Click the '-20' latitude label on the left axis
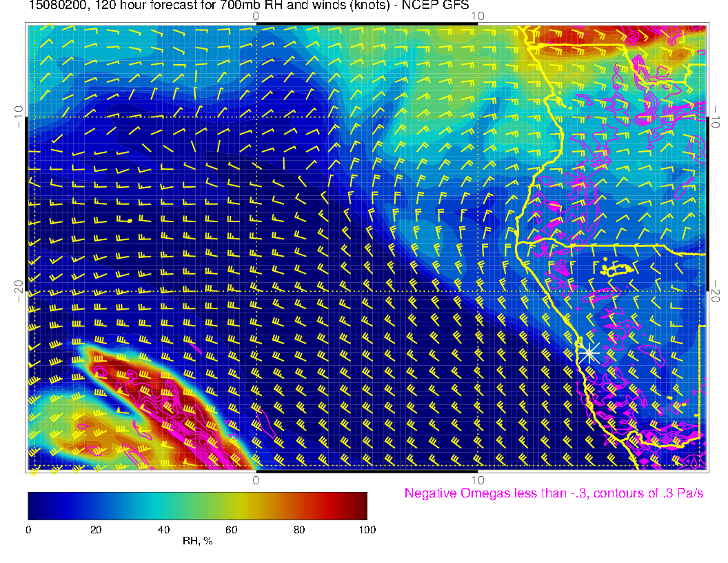This screenshot has height=563, width=728. pos(19,291)
